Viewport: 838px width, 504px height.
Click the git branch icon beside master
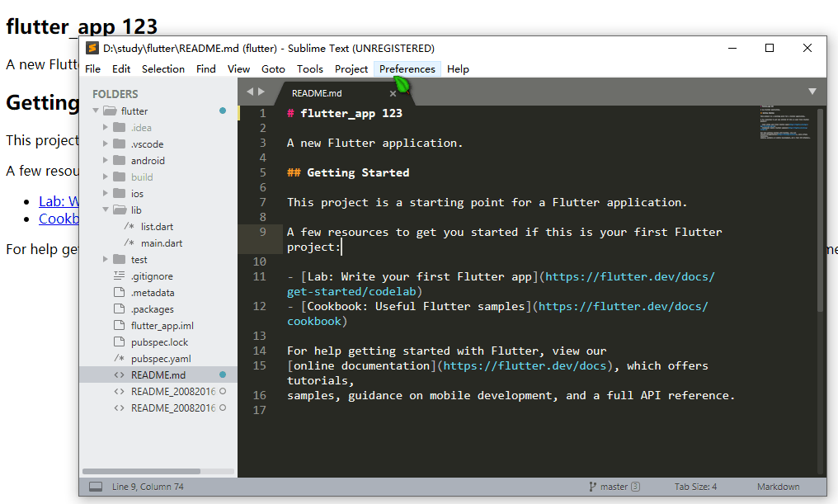592,487
